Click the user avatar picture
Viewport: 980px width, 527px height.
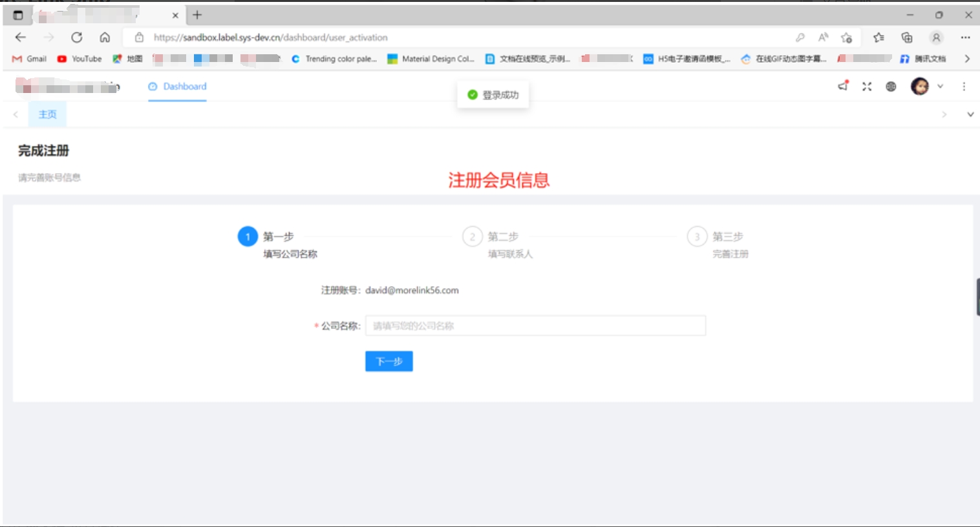tap(920, 86)
